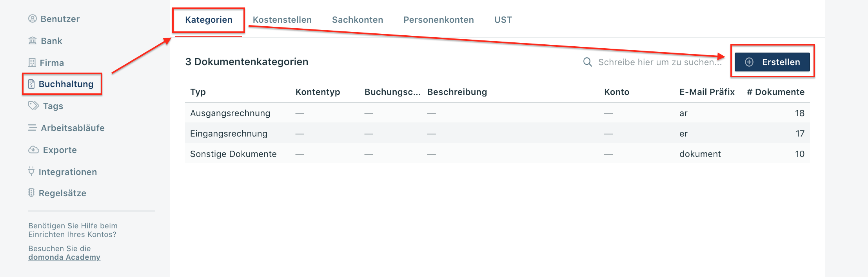This screenshot has height=277, width=868.
Task: Open the Eingangsrechnung category entry
Action: click(x=228, y=133)
